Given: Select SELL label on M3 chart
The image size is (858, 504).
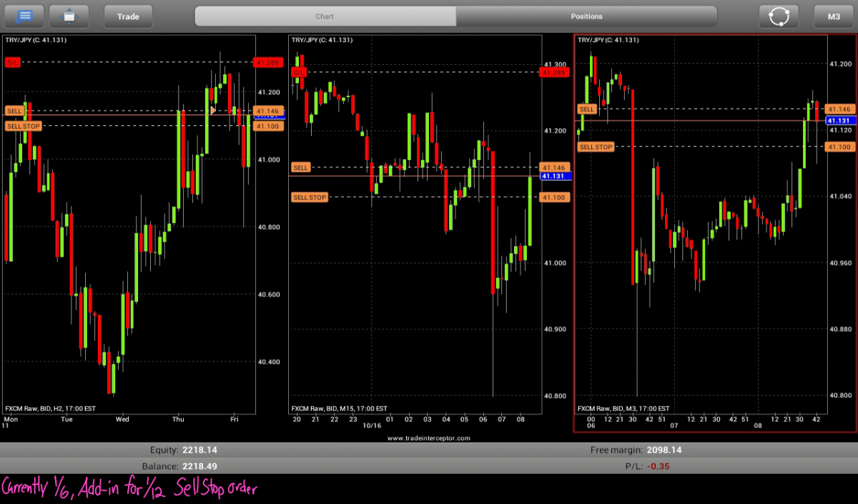Looking at the screenshot, I should tap(587, 109).
